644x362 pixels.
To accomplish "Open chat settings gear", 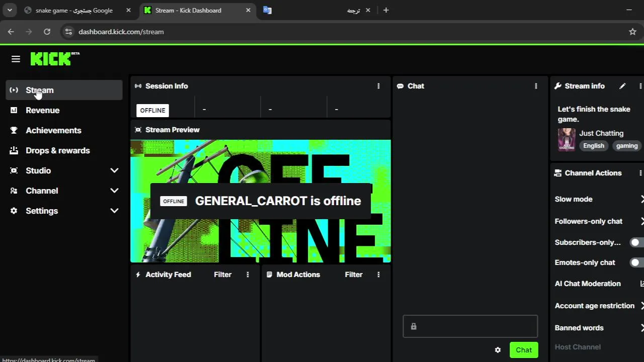I will (498, 350).
